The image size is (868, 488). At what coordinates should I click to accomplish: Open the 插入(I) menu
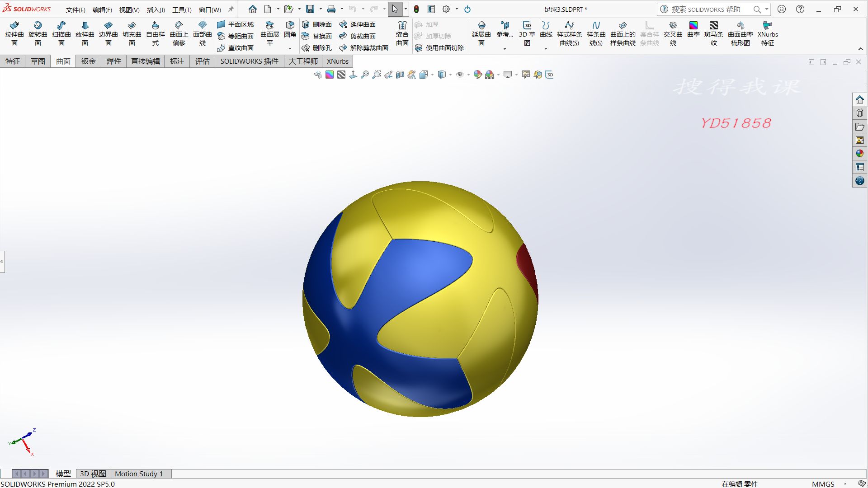pos(156,9)
